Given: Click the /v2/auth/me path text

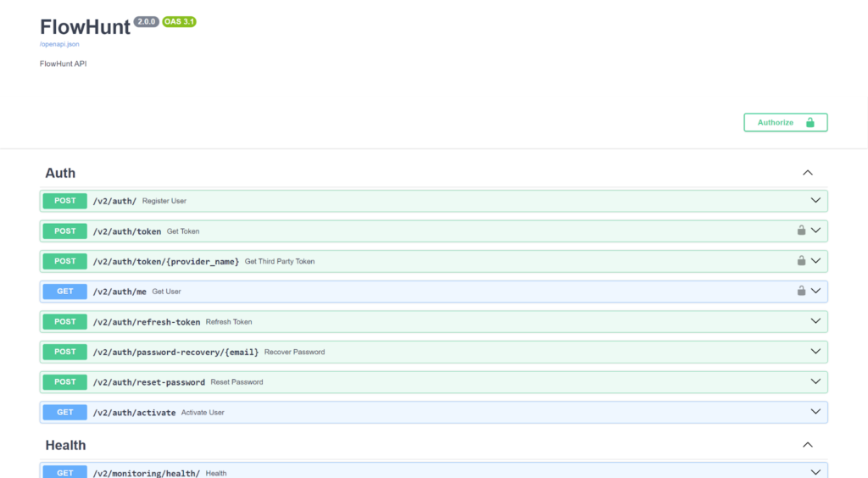Looking at the screenshot, I should (120, 292).
